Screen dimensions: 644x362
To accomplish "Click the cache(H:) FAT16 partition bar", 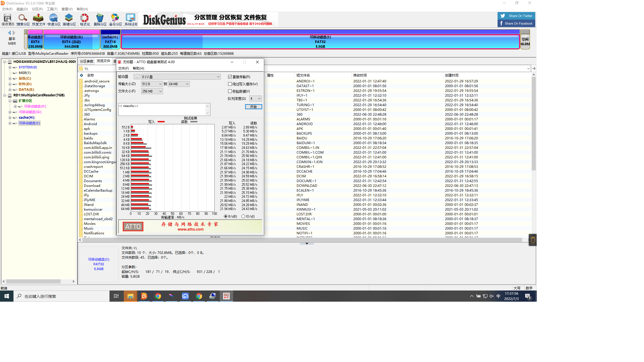I will [x=110, y=41].
